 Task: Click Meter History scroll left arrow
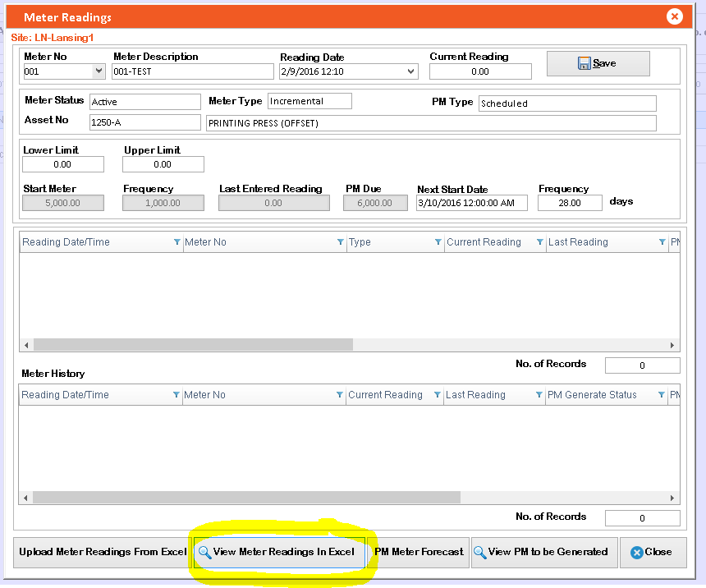click(x=25, y=498)
